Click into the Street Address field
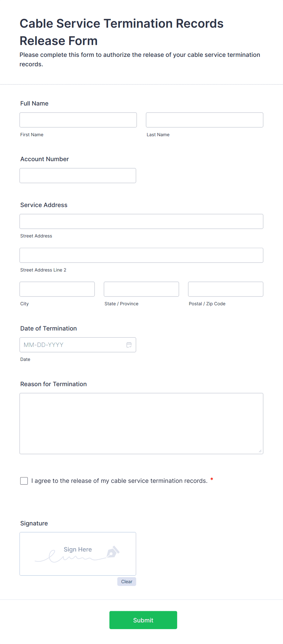 coord(141,221)
